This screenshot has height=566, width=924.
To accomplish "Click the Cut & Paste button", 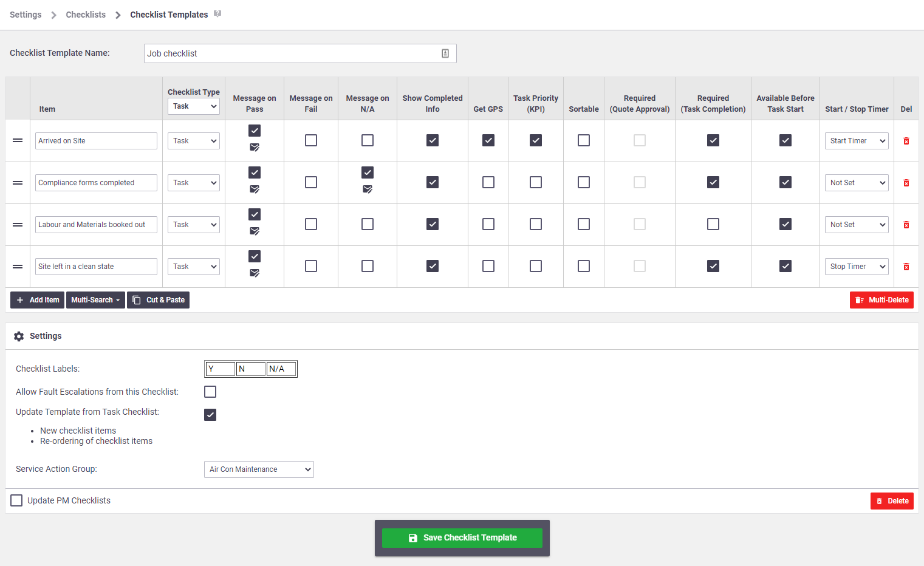I will (158, 300).
